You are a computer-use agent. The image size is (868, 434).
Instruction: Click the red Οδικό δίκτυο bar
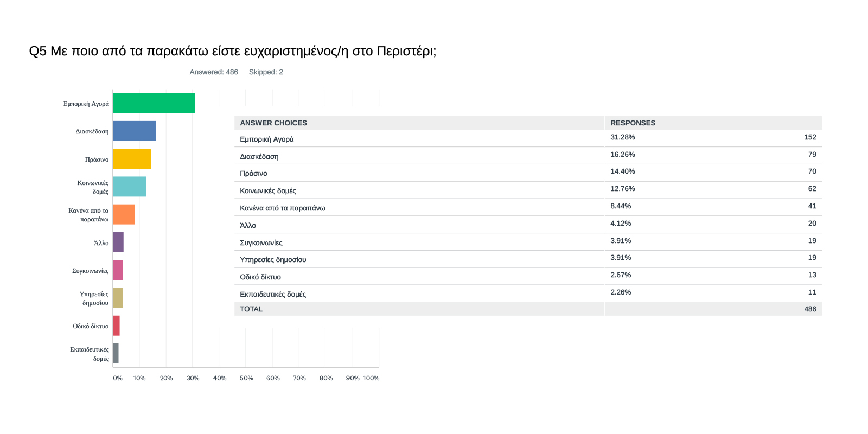[x=116, y=325]
